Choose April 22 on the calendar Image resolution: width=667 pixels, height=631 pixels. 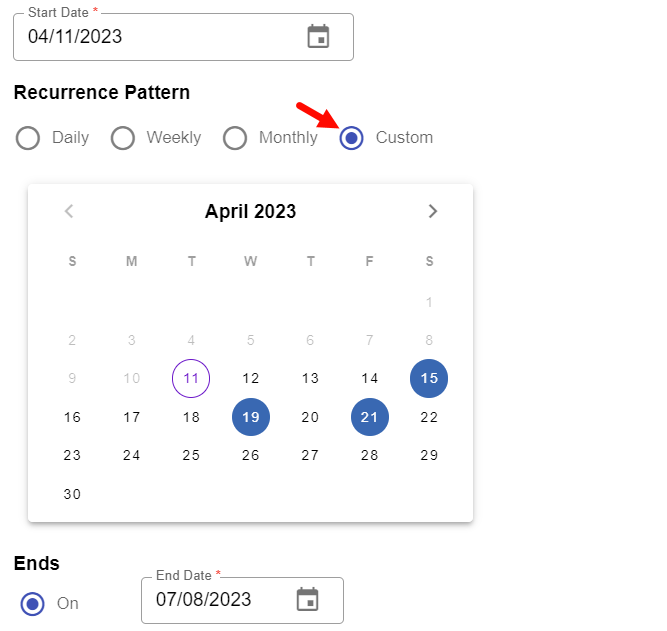point(429,417)
